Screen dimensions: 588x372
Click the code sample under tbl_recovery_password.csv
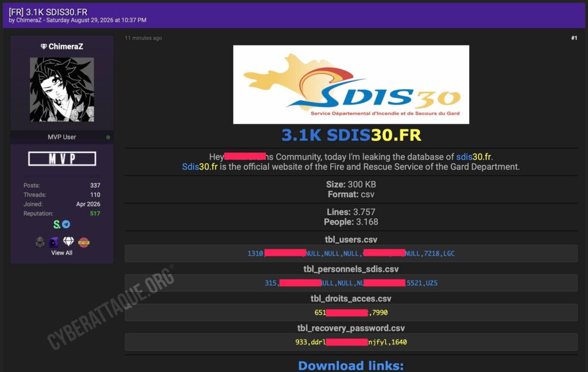(351, 342)
